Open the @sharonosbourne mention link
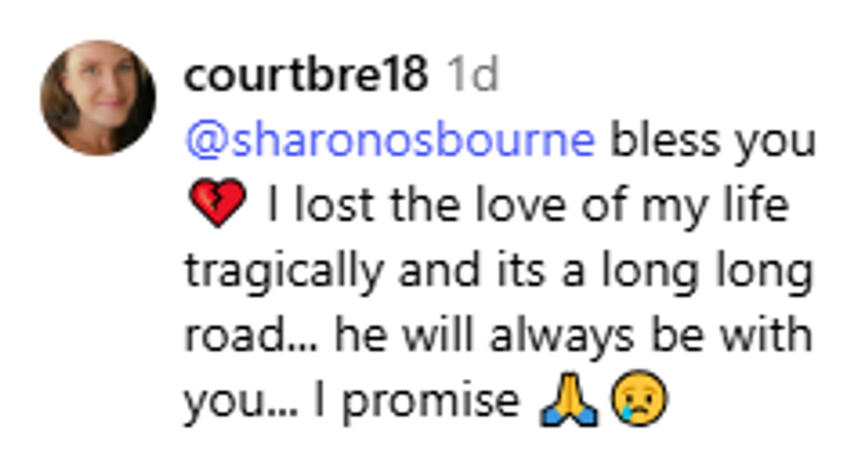This screenshot has width=868, height=463. [391, 140]
